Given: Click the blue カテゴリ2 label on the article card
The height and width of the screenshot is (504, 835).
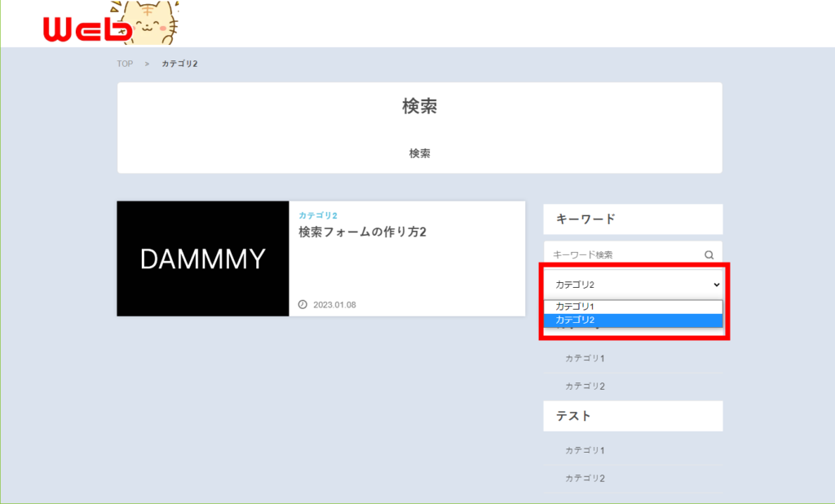Looking at the screenshot, I should click(x=318, y=215).
